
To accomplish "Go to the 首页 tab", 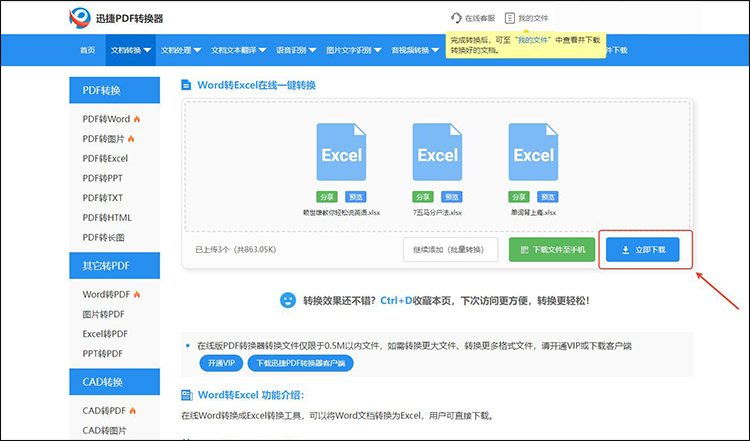I will tap(88, 50).
